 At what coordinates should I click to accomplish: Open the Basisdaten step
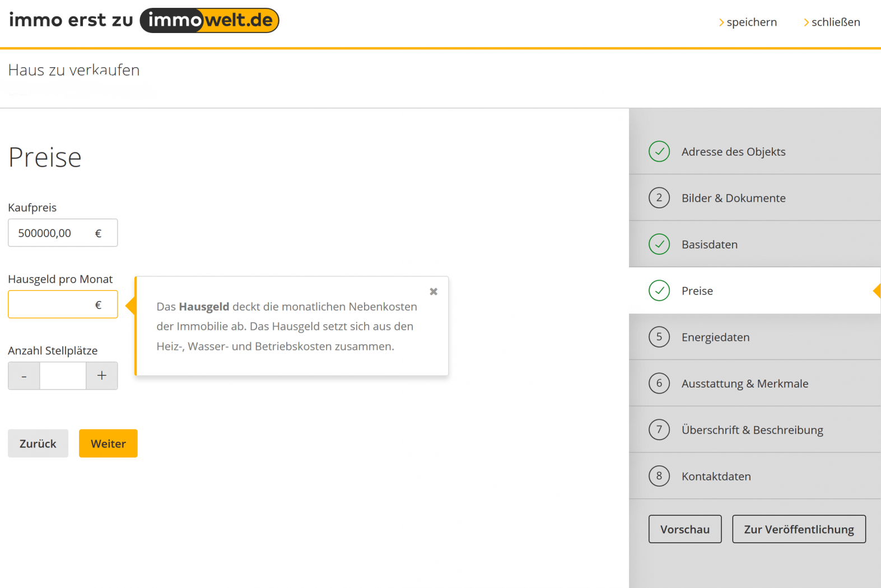755,244
